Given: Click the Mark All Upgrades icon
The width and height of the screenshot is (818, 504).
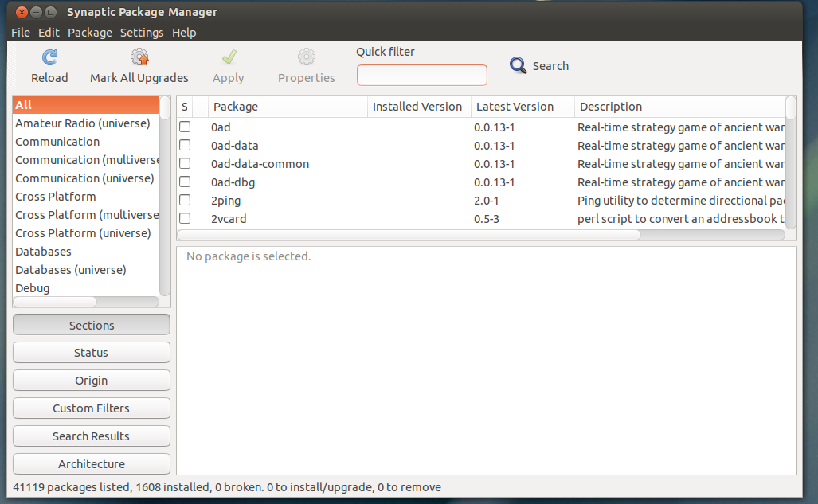Looking at the screenshot, I should pos(139,57).
